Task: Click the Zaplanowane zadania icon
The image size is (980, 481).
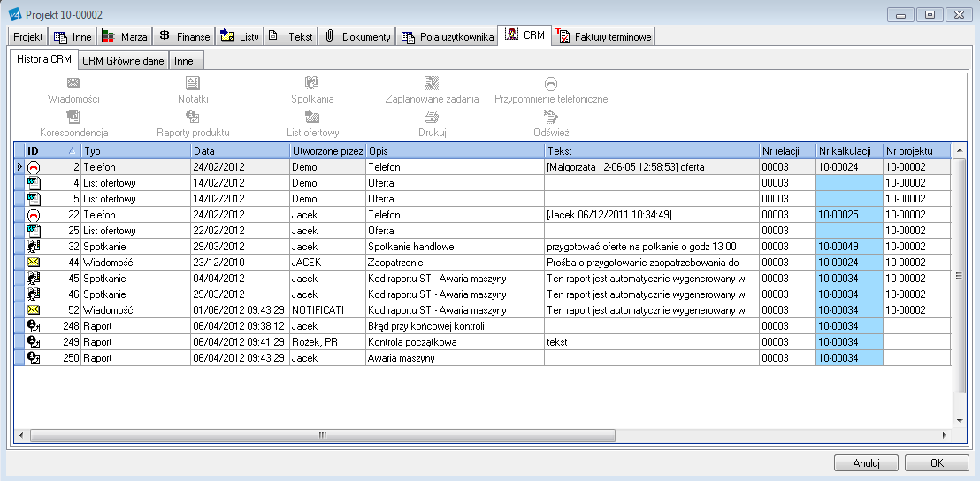Action: pos(432,83)
